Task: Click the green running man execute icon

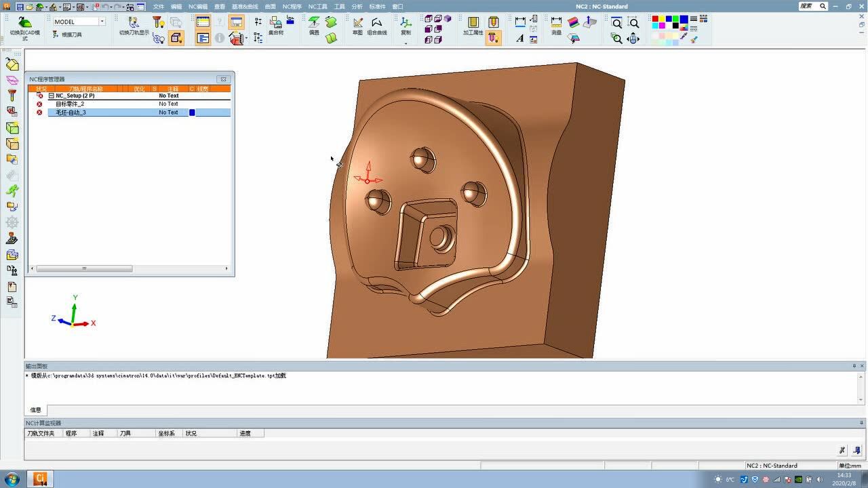Action: [x=12, y=191]
